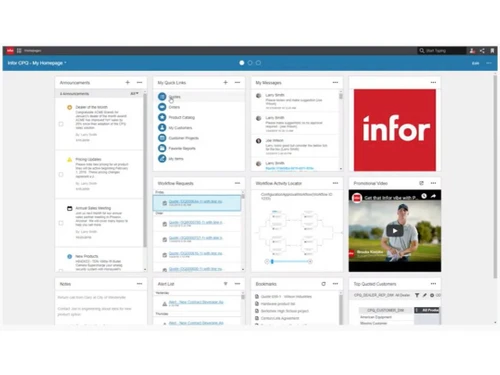The width and height of the screenshot is (500, 375).
Task: Open the Yesterday alert link in Alert List
Action: (x=196, y=302)
